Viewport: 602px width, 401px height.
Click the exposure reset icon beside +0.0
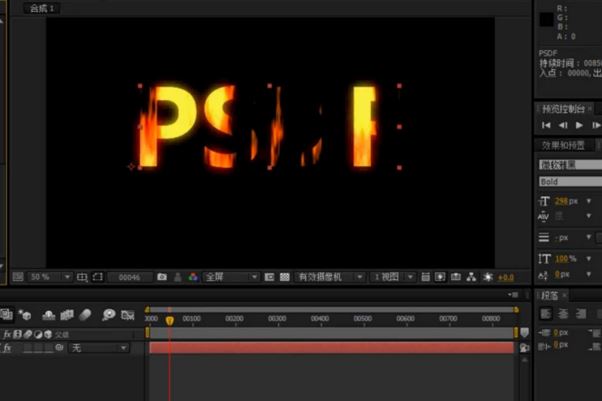488,277
